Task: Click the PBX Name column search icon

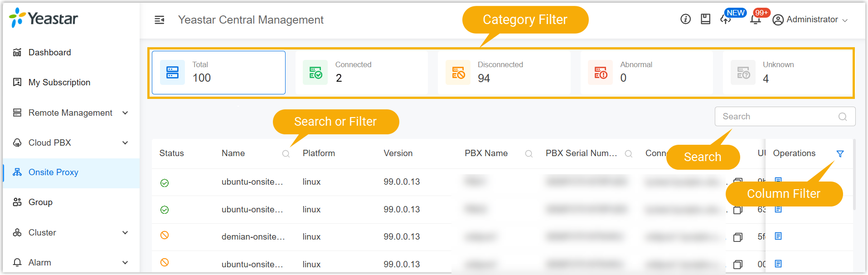Action: tap(529, 154)
